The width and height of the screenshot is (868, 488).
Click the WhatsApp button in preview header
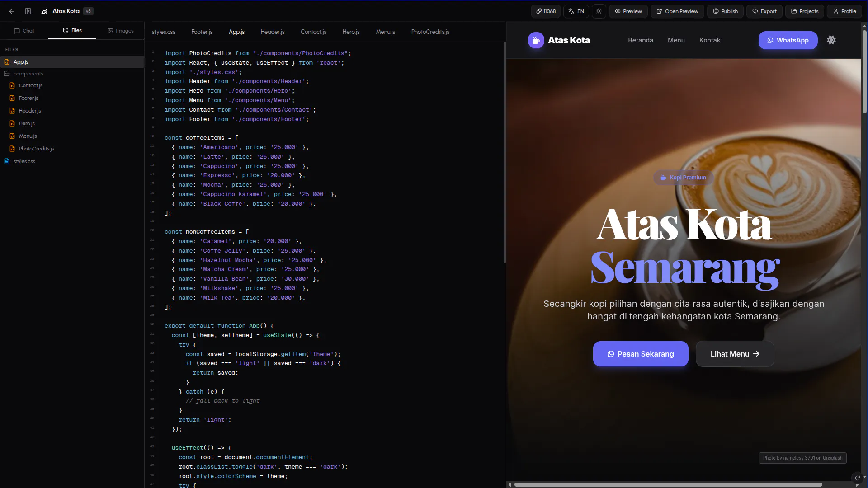(x=788, y=40)
